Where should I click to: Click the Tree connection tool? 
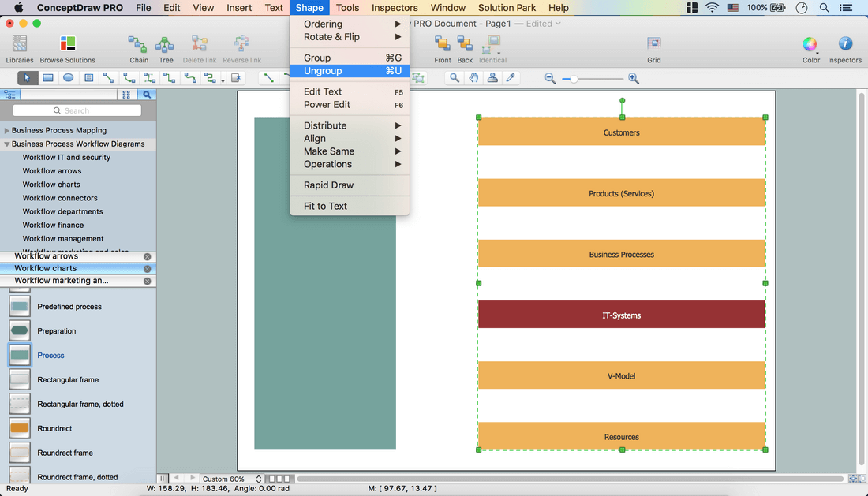(166, 49)
